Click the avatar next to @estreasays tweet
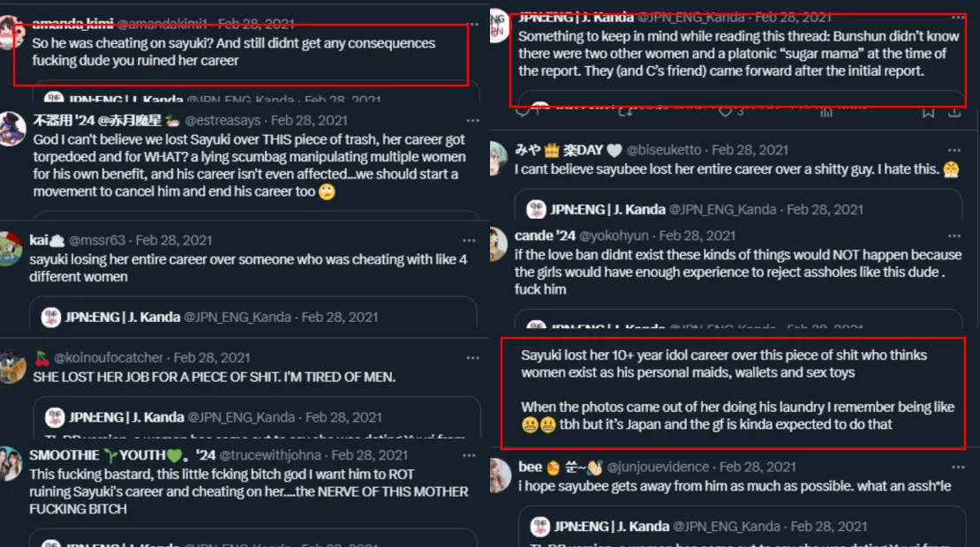Image resolution: width=980 pixels, height=547 pixels. pos(11,128)
